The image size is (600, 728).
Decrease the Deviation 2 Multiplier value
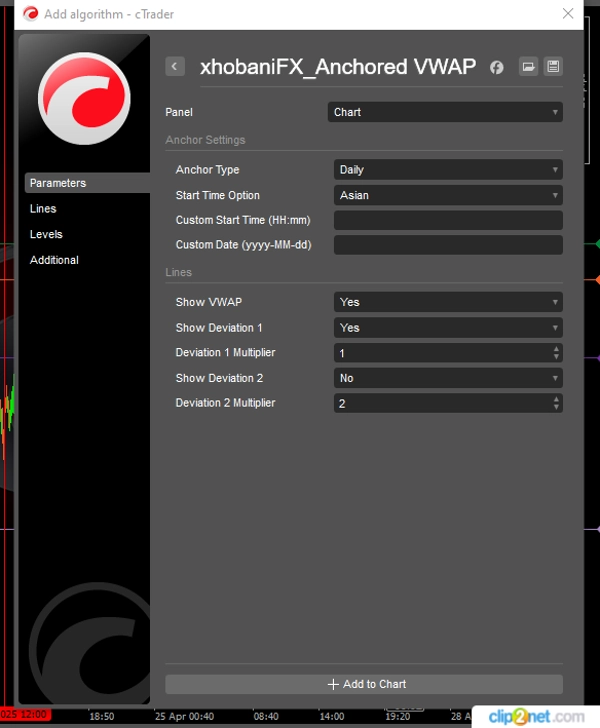556,407
